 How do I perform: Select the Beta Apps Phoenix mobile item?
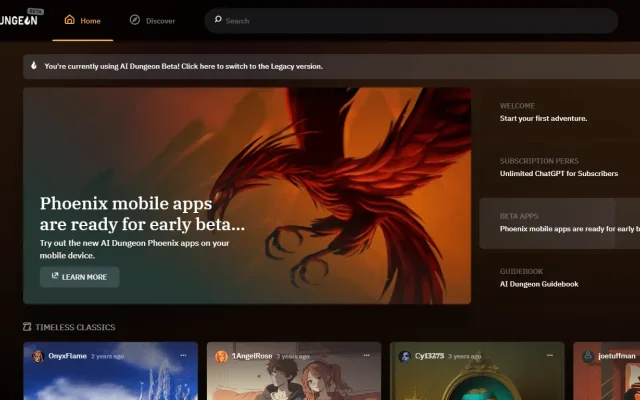560,223
